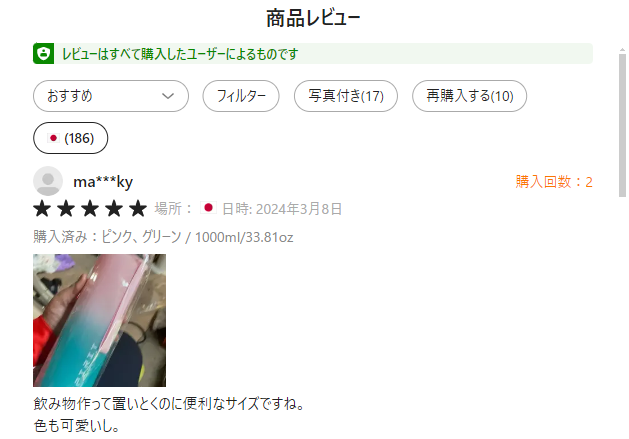Toggle the 写真付き(17) filter chip
629x439 pixels.
(x=346, y=96)
